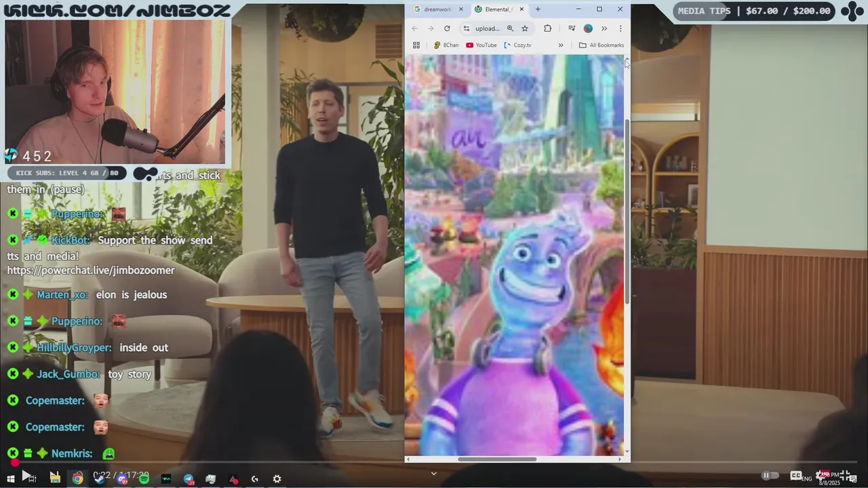Collapse the video chapter chevron
Viewport: 868px width, 488px height.
coord(434,474)
